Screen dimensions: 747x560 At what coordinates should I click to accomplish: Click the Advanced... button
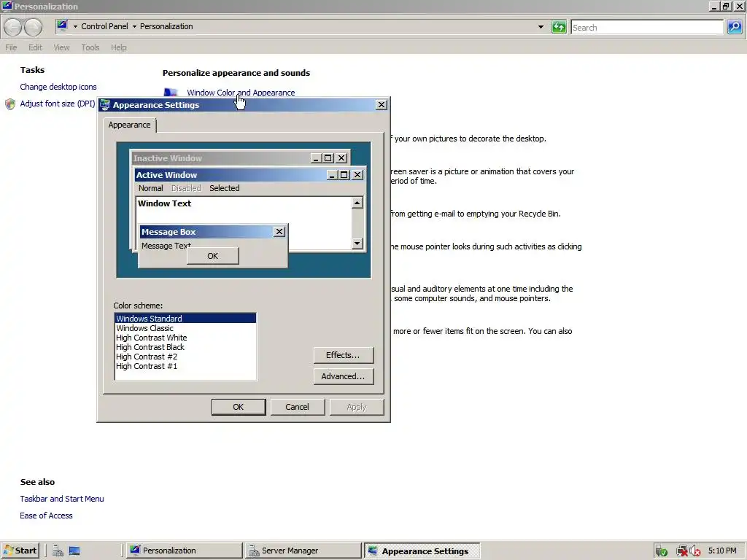click(x=343, y=376)
